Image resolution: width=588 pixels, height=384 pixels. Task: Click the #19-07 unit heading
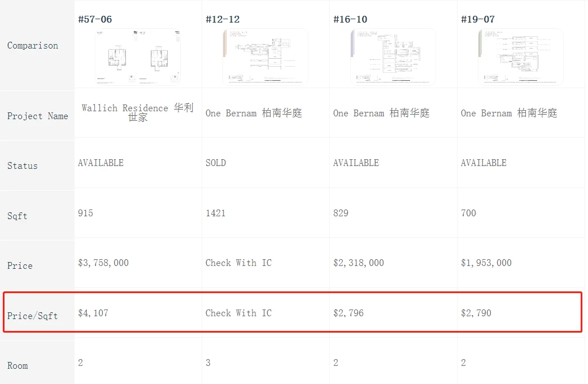pos(478,19)
